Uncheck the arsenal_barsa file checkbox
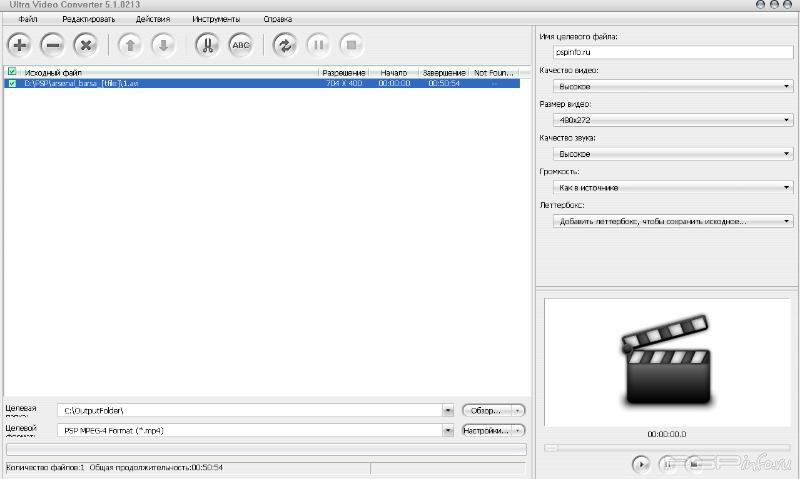The image size is (800, 479). click(x=12, y=84)
